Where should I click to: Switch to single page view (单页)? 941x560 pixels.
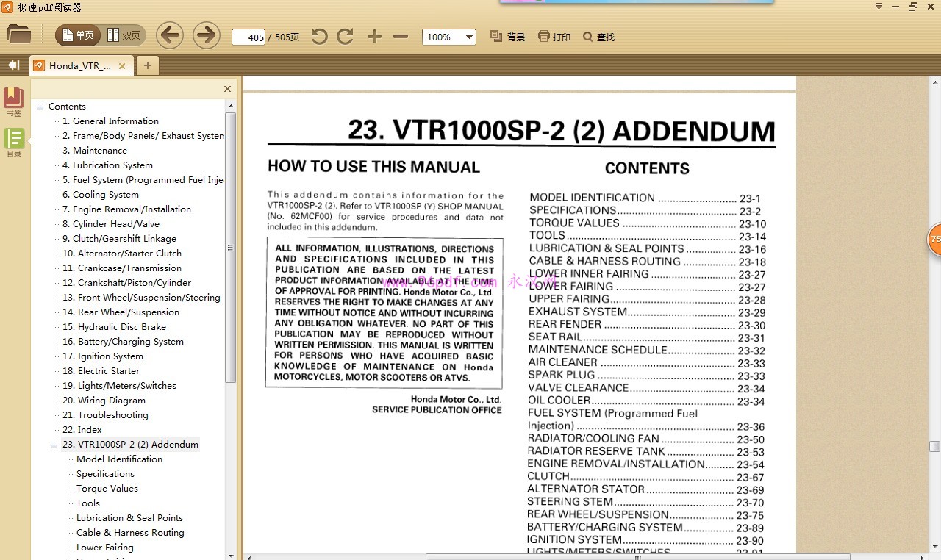click(x=78, y=35)
